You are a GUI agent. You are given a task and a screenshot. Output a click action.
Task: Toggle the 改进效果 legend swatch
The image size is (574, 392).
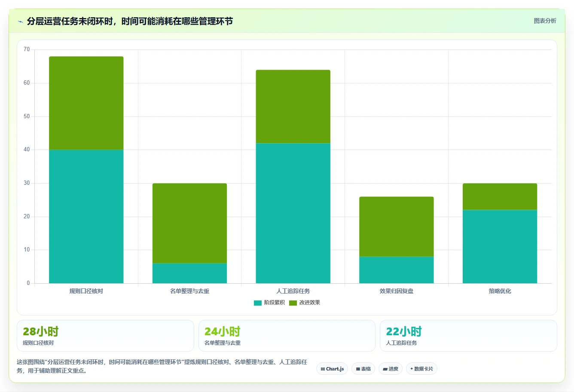(x=293, y=303)
